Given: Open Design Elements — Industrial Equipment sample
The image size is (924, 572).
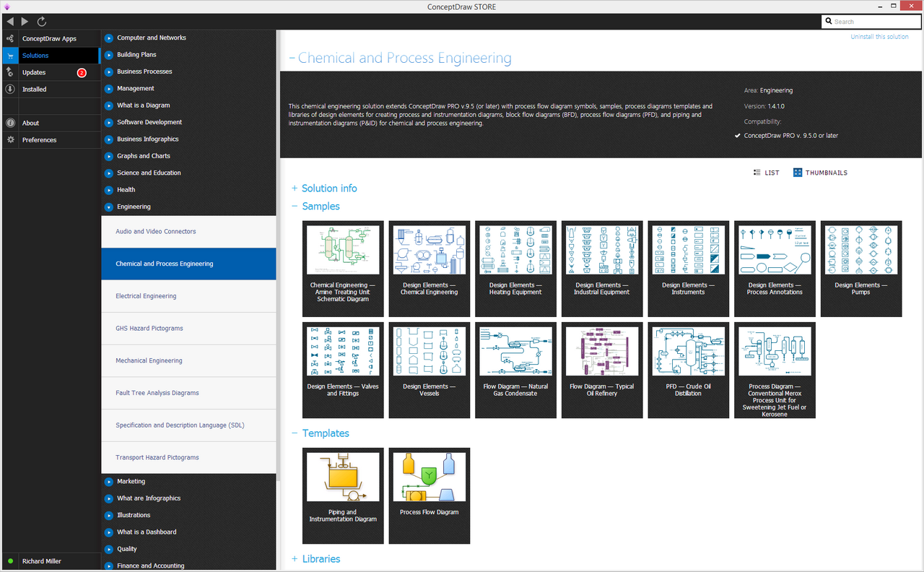Looking at the screenshot, I should coord(602,269).
